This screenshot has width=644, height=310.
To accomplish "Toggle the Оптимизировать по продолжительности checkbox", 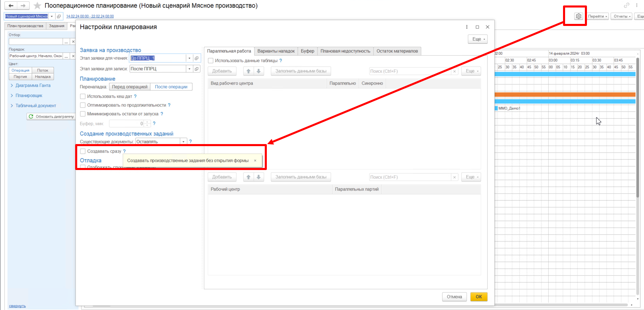I will (83, 105).
